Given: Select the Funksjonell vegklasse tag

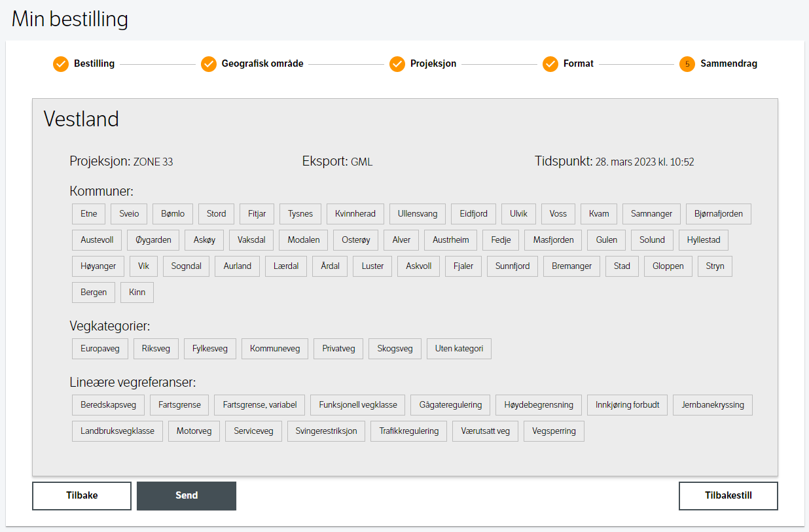Looking at the screenshot, I should [x=358, y=405].
